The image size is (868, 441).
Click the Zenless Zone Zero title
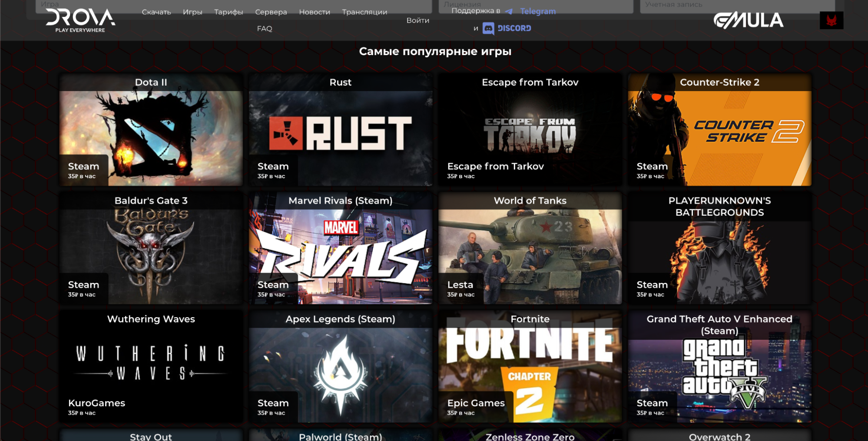click(530, 437)
